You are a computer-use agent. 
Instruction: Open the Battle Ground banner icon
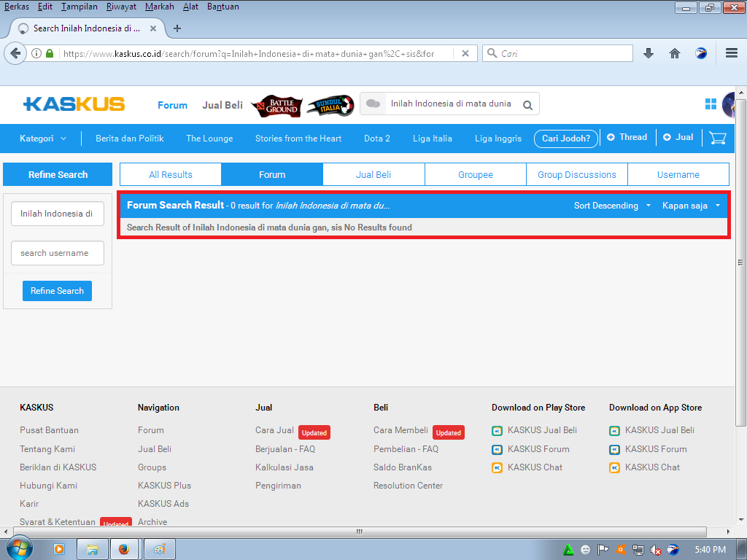pyautogui.click(x=276, y=106)
